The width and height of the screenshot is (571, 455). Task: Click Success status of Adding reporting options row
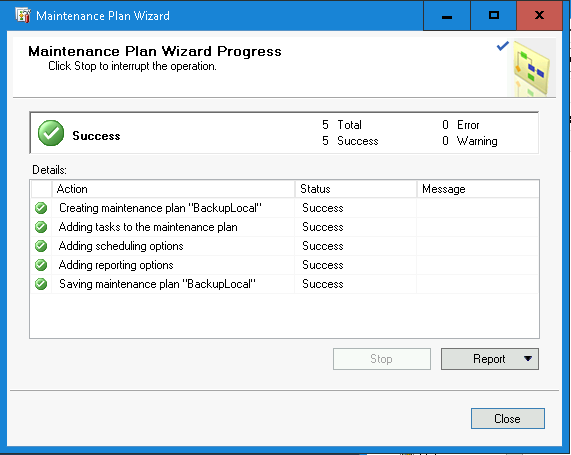pos(323,265)
